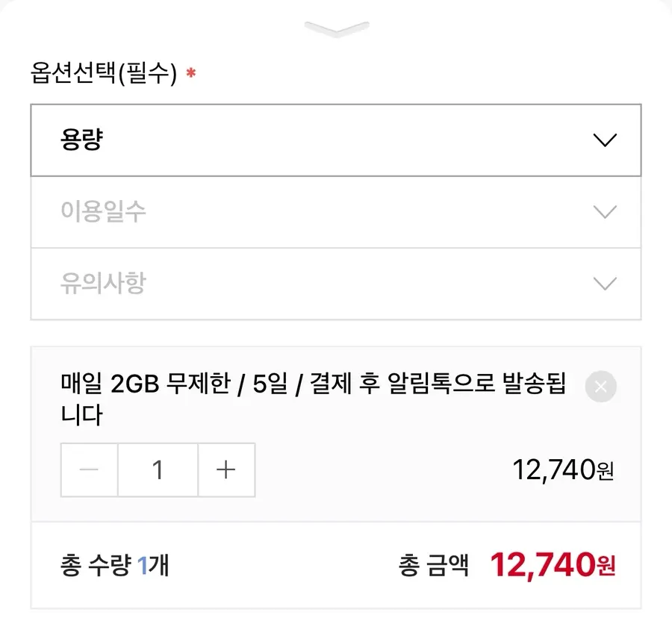The height and width of the screenshot is (630, 672).
Task: Decrease quantity with the minus button
Action: tap(89, 470)
